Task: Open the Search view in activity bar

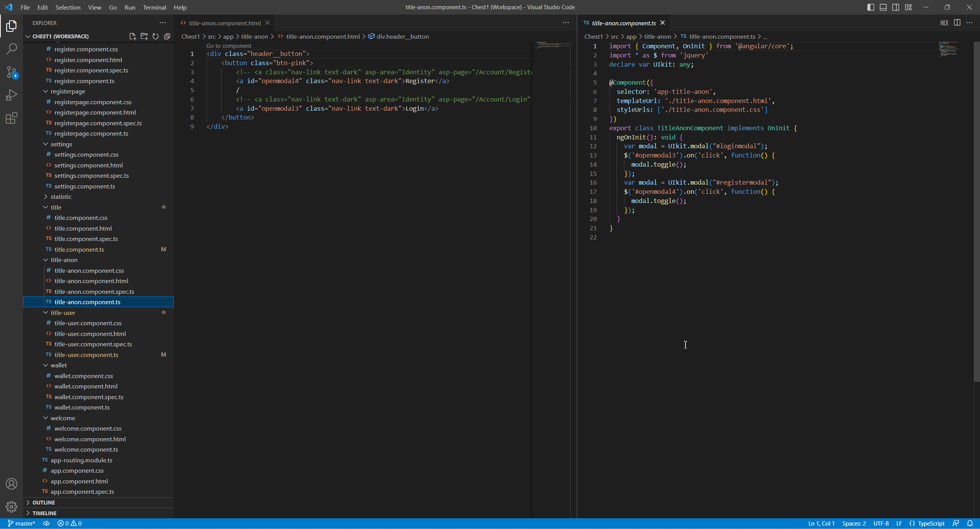Action: point(11,49)
